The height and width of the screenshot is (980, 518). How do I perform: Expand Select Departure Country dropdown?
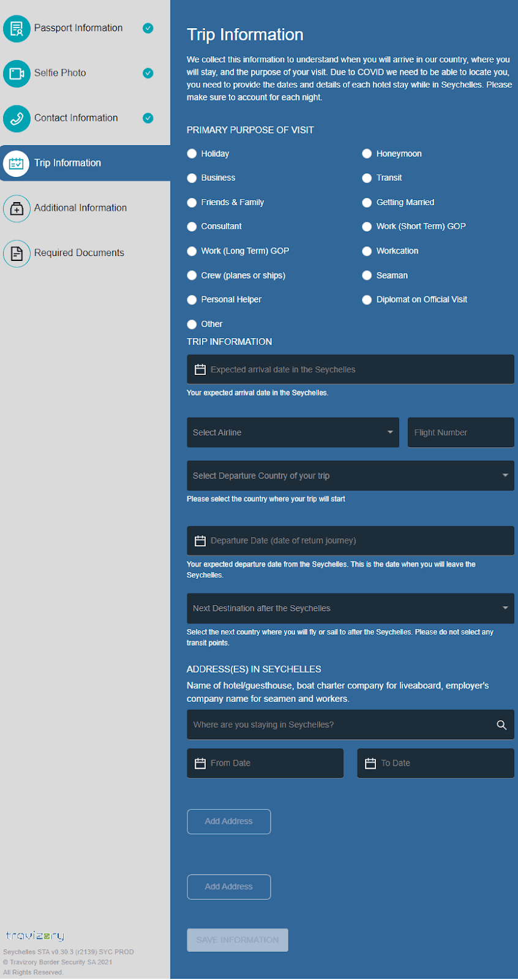[350, 476]
